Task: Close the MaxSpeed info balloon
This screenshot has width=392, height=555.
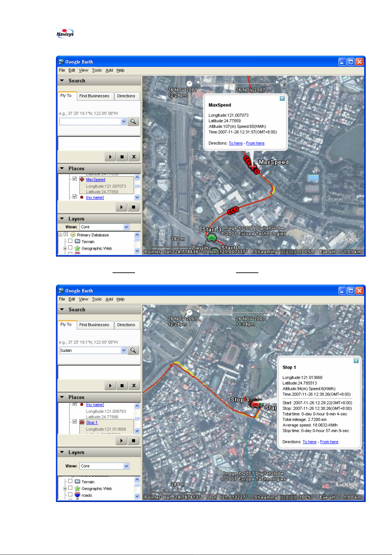Action: pyautogui.click(x=282, y=98)
